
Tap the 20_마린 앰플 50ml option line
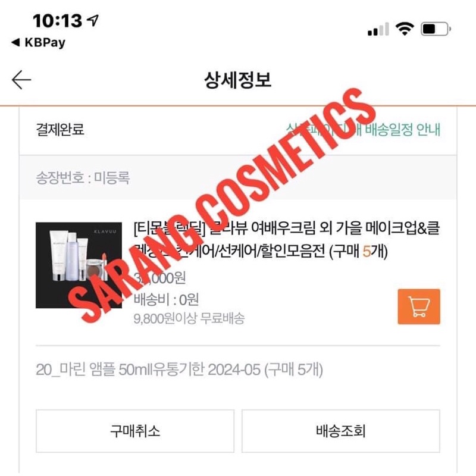[x=179, y=369]
